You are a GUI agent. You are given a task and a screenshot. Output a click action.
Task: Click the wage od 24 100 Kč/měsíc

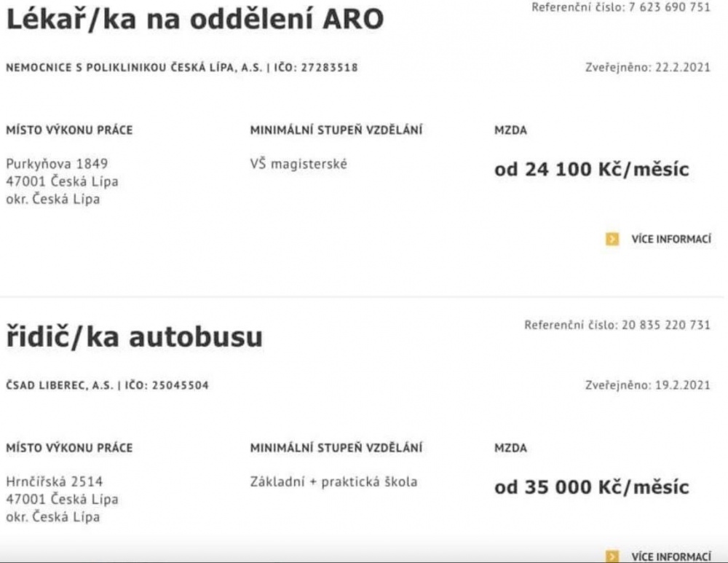point(591,170)
